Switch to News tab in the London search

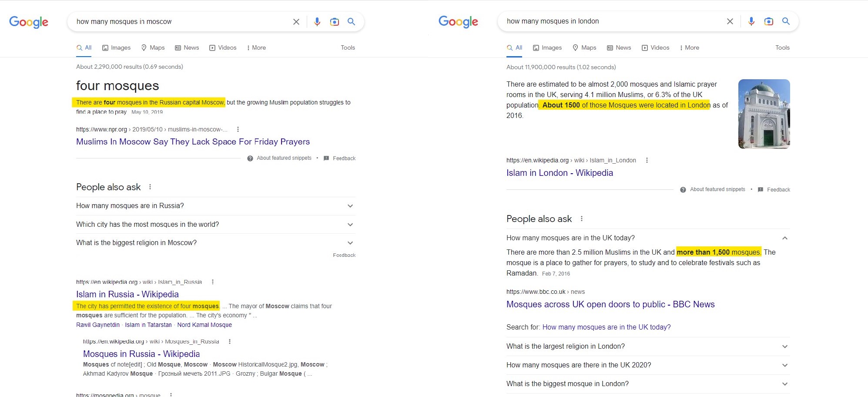click(x=619, y=48)
